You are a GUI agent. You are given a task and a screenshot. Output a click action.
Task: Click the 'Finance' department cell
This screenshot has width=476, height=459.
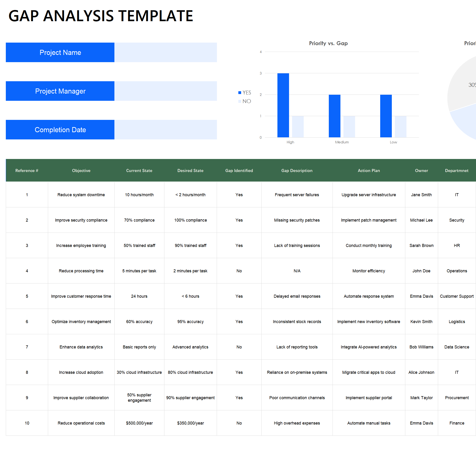point(456,423)
